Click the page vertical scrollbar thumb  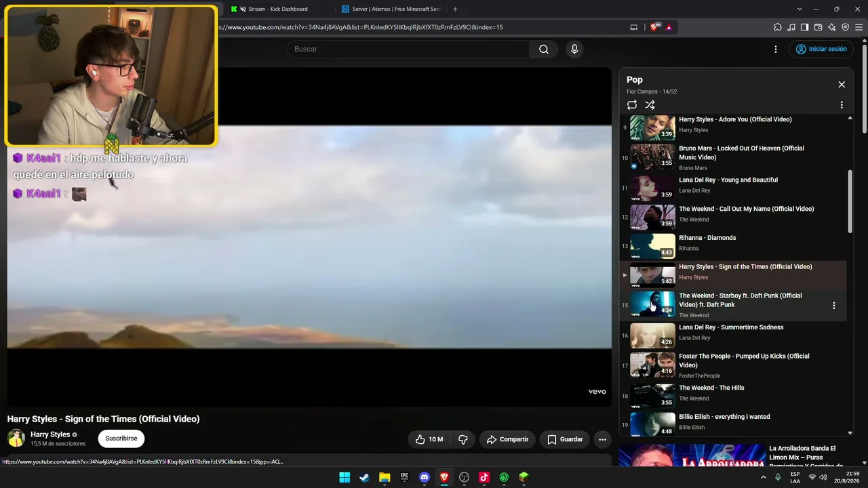(865, 88)
